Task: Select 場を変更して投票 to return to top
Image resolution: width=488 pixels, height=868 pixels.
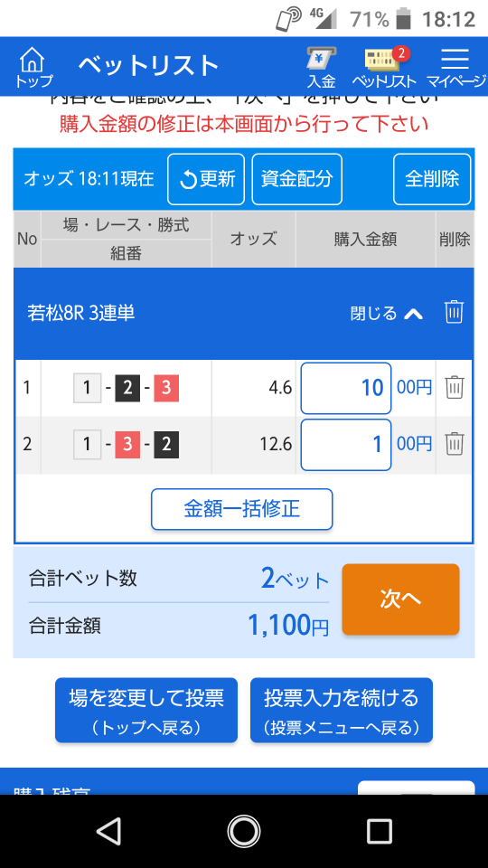Action: tap(146, 711)
